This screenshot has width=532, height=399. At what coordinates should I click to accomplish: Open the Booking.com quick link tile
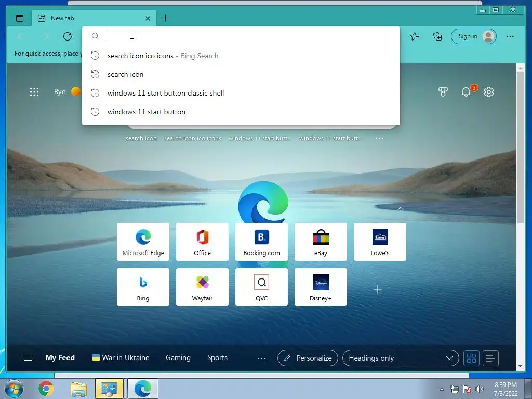[x=262, y=242]
